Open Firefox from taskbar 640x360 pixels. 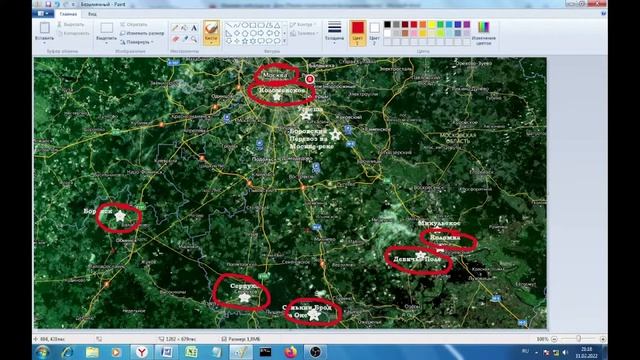click(x=290, y=352)
